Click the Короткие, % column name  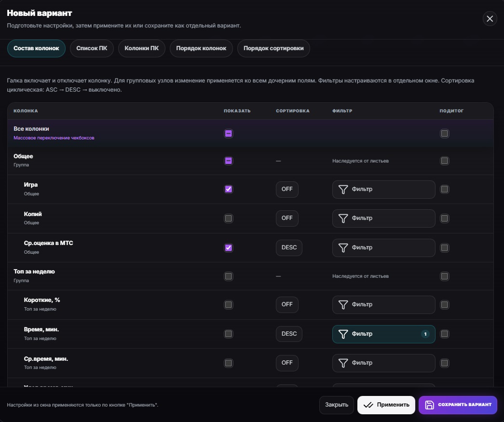[x=42, y=300]
